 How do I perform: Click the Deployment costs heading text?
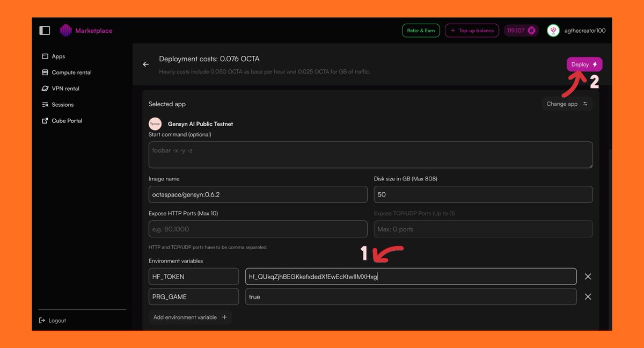pos(209,59)
